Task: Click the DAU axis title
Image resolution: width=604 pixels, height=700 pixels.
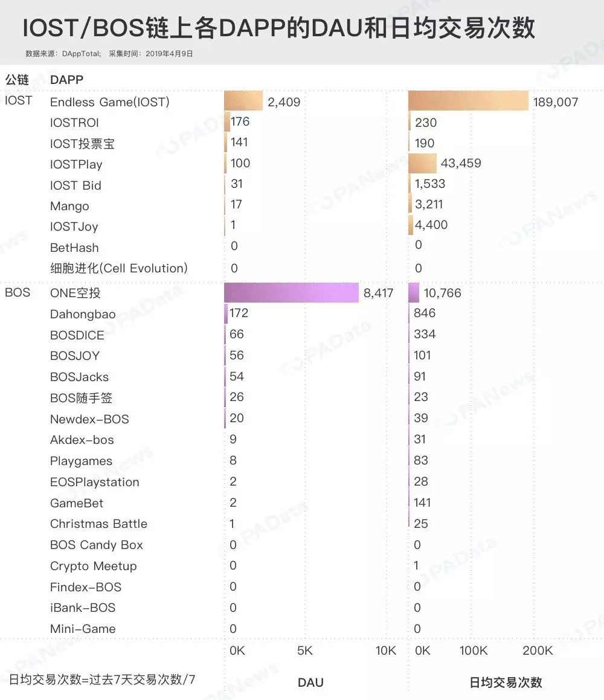Action: 310,682
